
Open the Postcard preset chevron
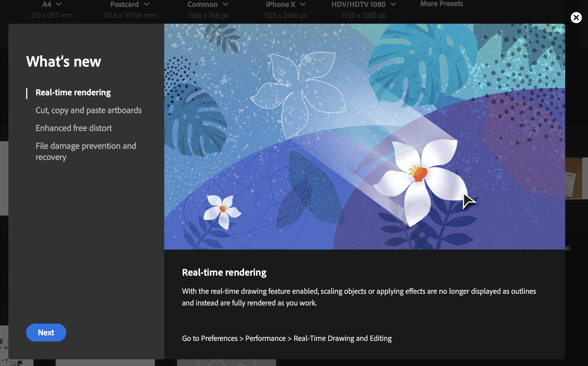click(147, 4)
